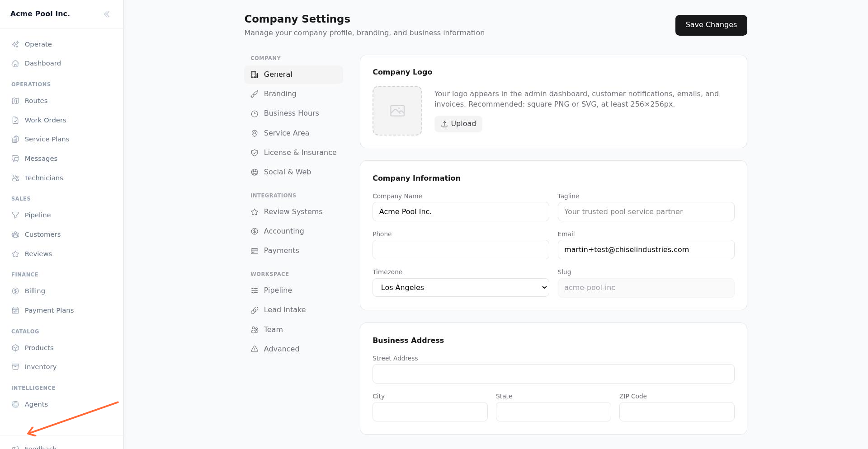Click the Email input field
This screenshot has width=868, height=449.
[x=646, y=250]
